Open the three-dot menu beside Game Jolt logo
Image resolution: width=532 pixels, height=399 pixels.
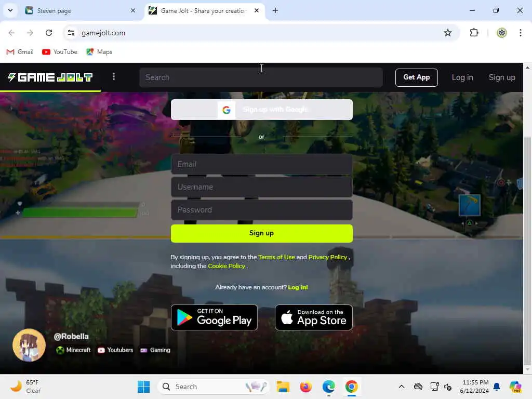pyautogui.click(x=114, y=77)
